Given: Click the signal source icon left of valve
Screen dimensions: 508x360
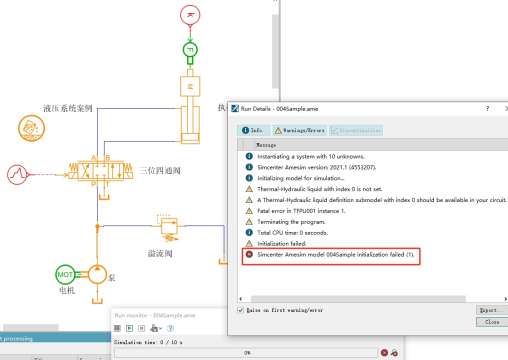Looking at the screenshot, I should [17, 174].
